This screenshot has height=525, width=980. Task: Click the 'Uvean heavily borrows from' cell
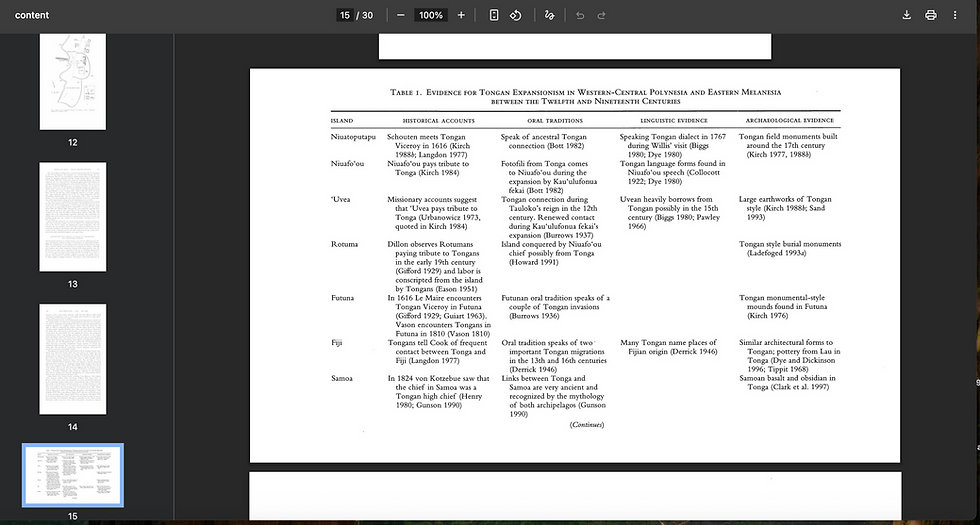(669, 212)
